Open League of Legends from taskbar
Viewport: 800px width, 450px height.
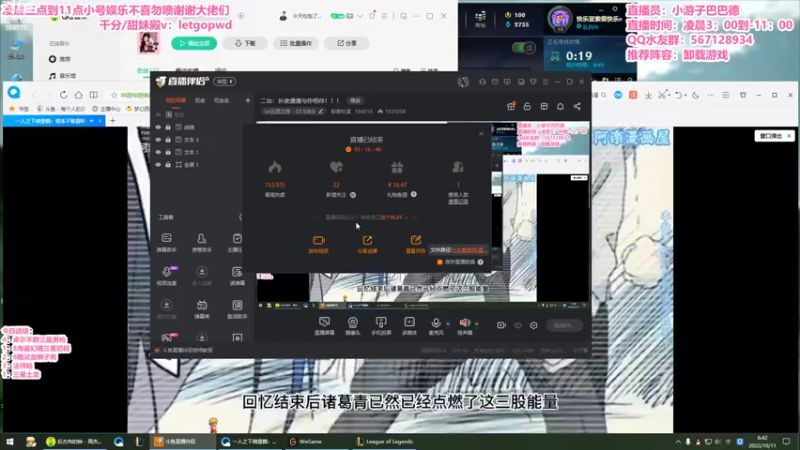(x=385, y=441)
